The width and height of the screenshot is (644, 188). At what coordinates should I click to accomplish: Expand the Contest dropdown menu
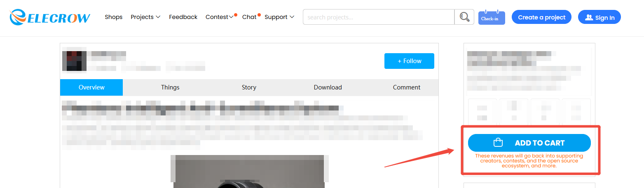pyautogui.click(x=220, y=17)
